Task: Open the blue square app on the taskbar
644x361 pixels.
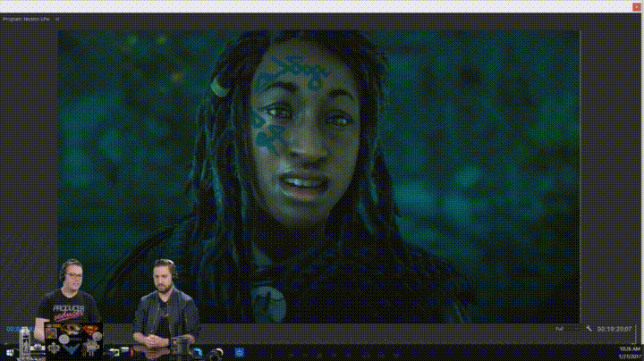Action: point(240,352)
